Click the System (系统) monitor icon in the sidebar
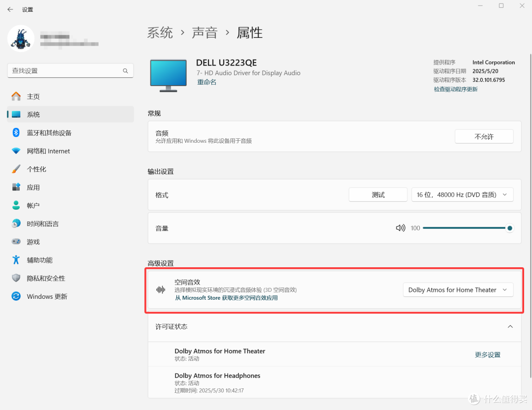The height and width of the screenshot is (410, 532). pos(16,115)
